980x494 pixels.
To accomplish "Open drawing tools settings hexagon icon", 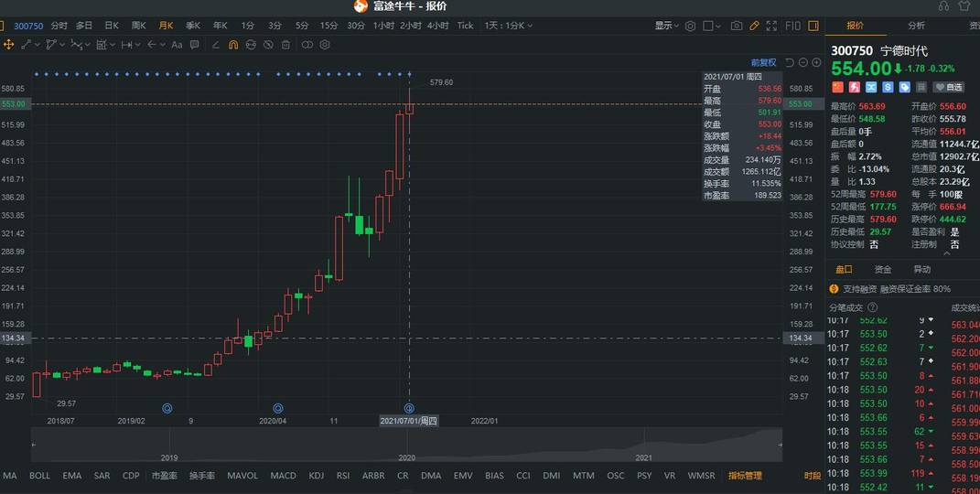I will tap(324, 44).
